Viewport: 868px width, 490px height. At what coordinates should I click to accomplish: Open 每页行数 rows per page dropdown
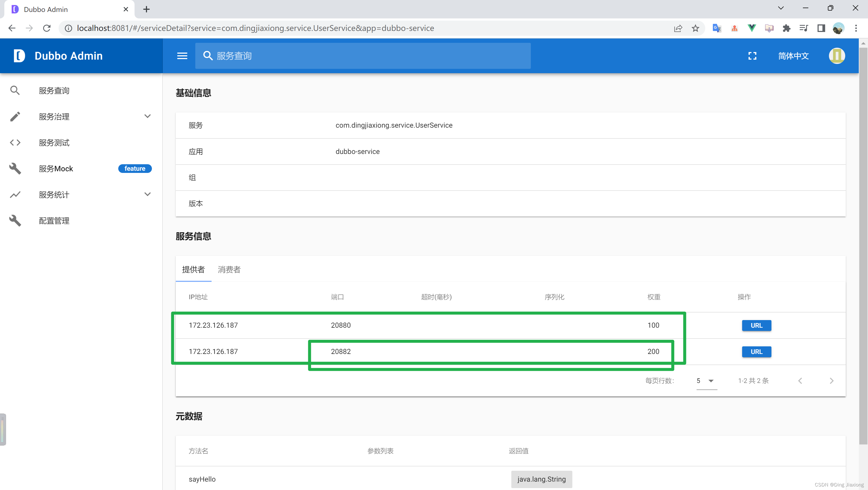[706, 381]
